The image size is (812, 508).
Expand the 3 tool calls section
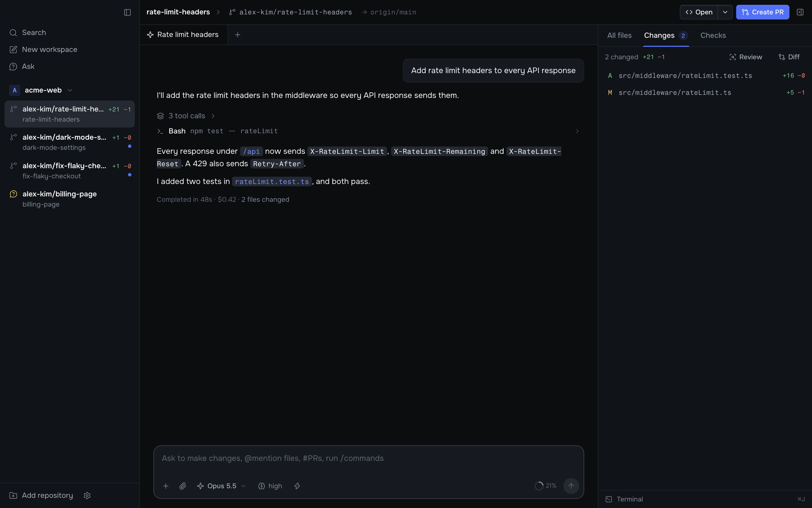tap(186, 116)
